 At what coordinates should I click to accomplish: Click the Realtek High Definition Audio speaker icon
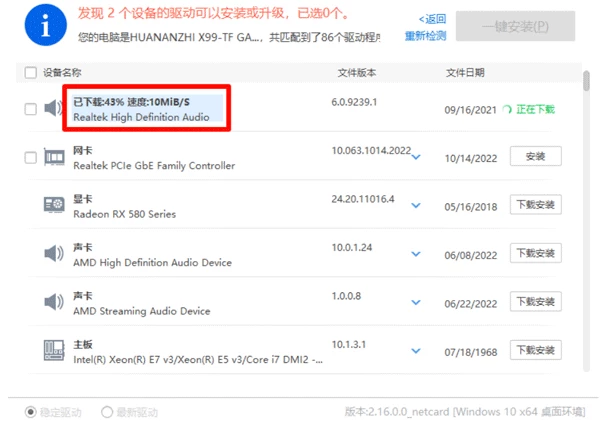[x=54, y=108]
